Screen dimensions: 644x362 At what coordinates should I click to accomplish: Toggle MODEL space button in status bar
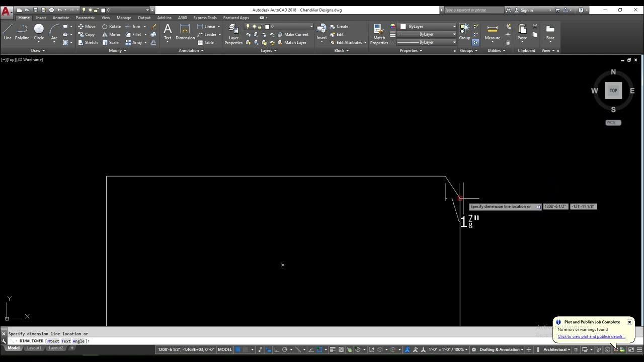[x=225, y=349]
